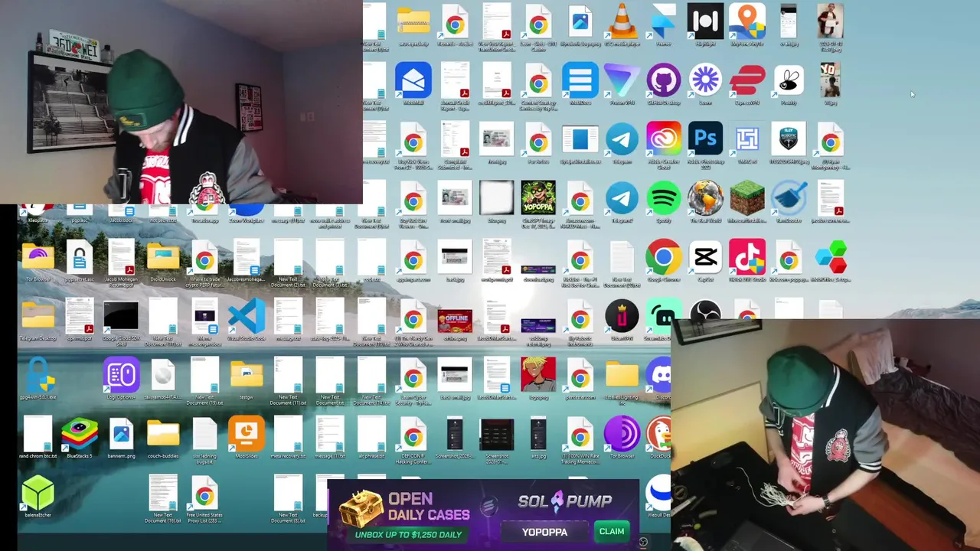Open the UrbanVPN shortcut

point(622,316)
